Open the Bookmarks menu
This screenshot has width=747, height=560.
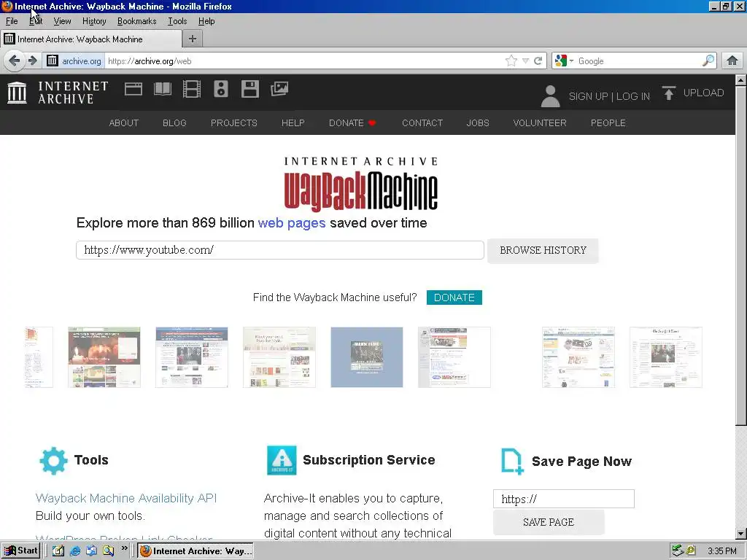136,21
